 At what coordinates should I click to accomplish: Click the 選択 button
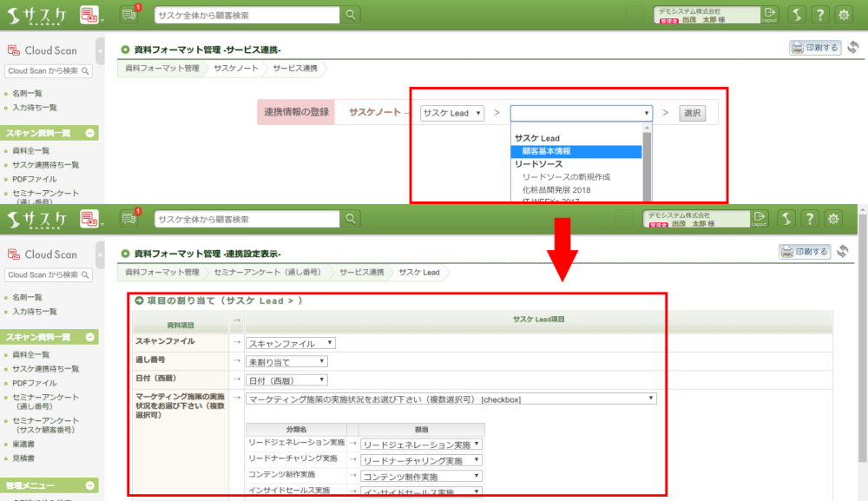(x=693, y=113)
